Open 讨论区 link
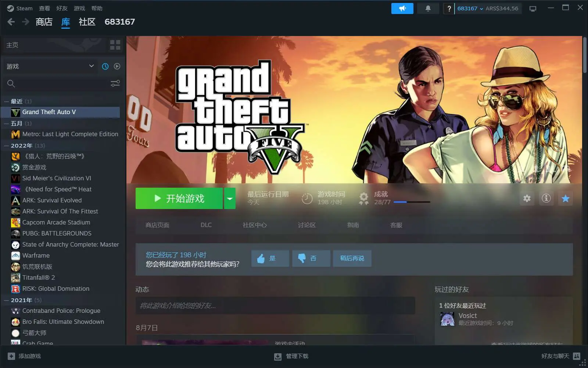The width and height of the screenshot is (588, 368). pyautogui.click(x=307, y=225)
